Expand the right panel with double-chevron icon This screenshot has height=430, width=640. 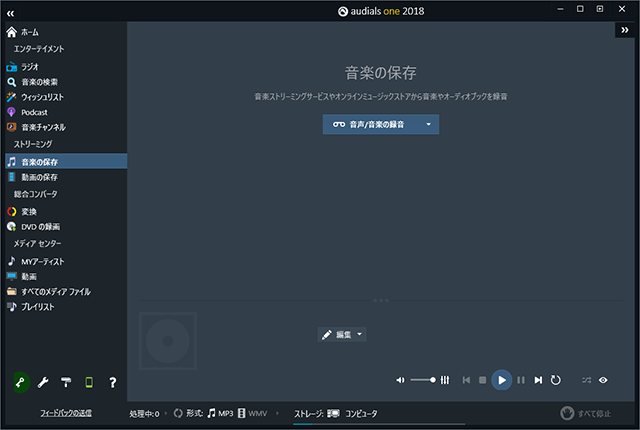pyautogui.click(x=624, y=30)
